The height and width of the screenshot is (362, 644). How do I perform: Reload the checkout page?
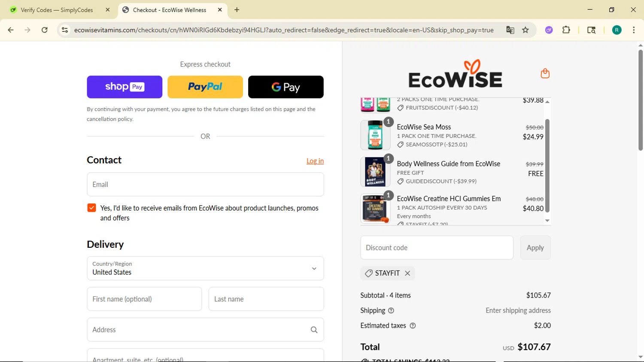(45, 30)
